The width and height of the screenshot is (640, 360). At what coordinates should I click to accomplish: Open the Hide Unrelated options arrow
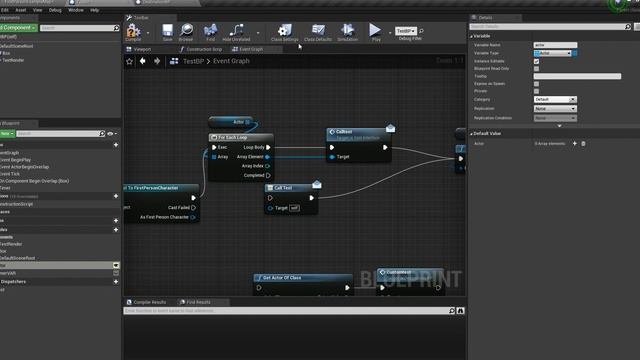click(x=258, y=33)
